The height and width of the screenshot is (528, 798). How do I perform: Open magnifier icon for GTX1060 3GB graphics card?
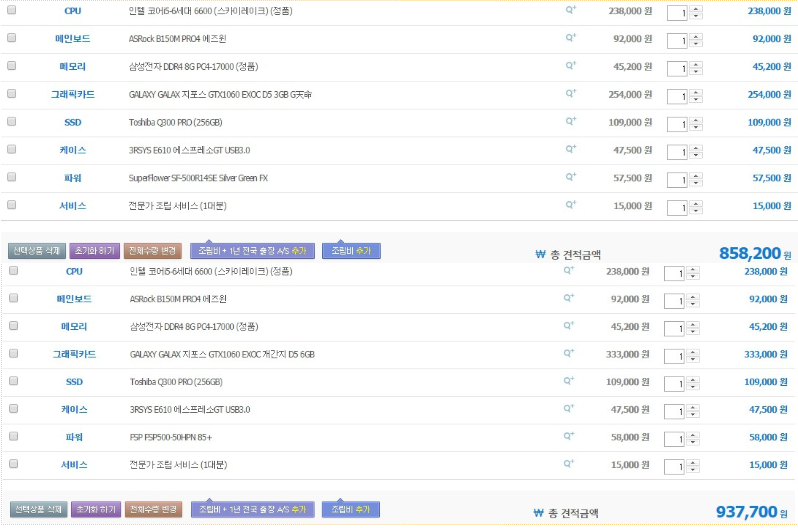click(571, 93)
